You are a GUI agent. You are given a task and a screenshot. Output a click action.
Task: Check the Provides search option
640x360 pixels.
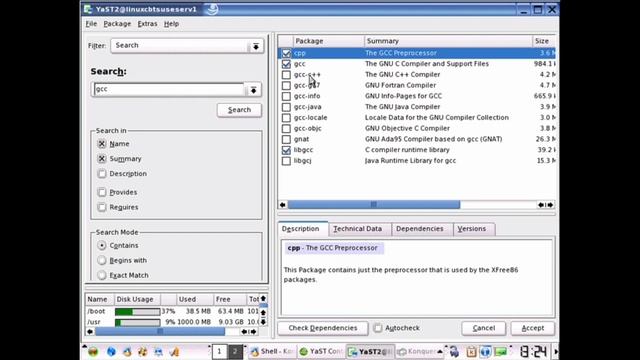tap(102, 192)
